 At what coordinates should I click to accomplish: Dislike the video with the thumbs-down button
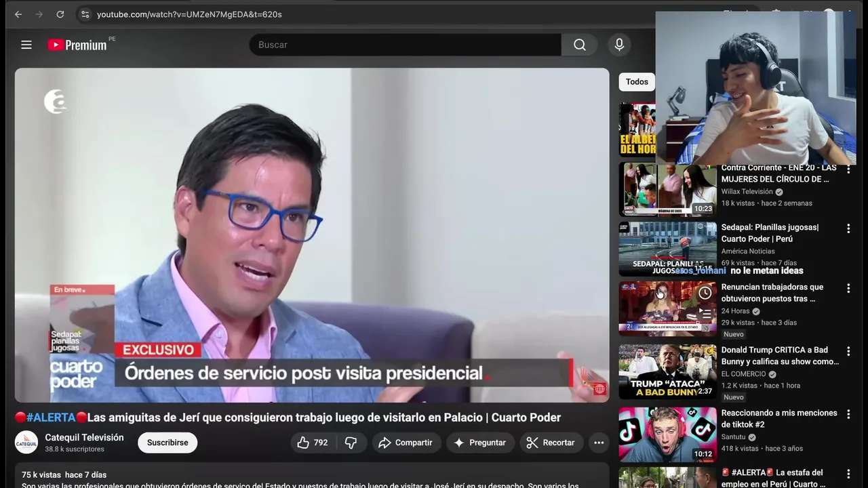[x=351, y=443]
